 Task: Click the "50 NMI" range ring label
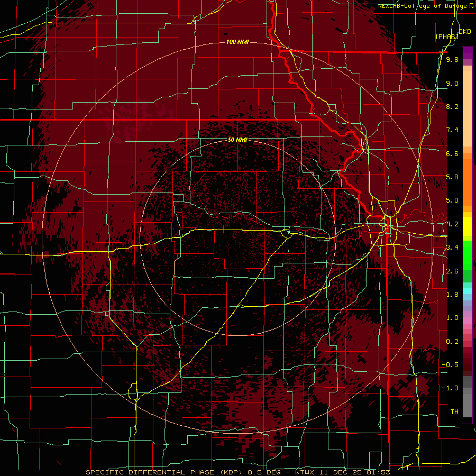pos(237,140)
